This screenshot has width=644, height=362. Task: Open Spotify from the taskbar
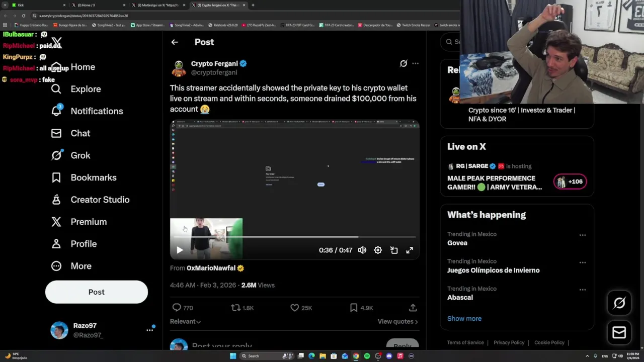coord(367,356)
